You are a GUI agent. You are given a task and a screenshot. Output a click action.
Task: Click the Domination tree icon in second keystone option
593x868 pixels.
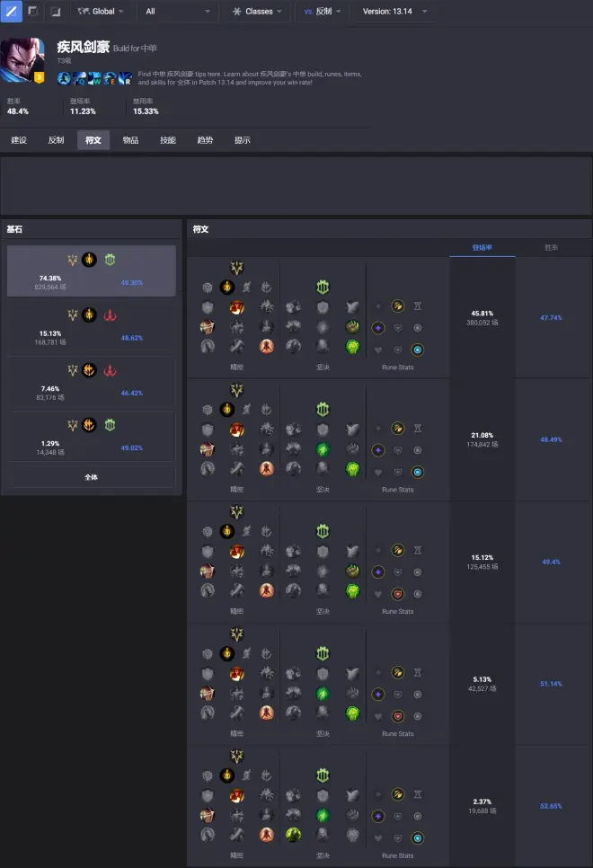tap(111, 315)
